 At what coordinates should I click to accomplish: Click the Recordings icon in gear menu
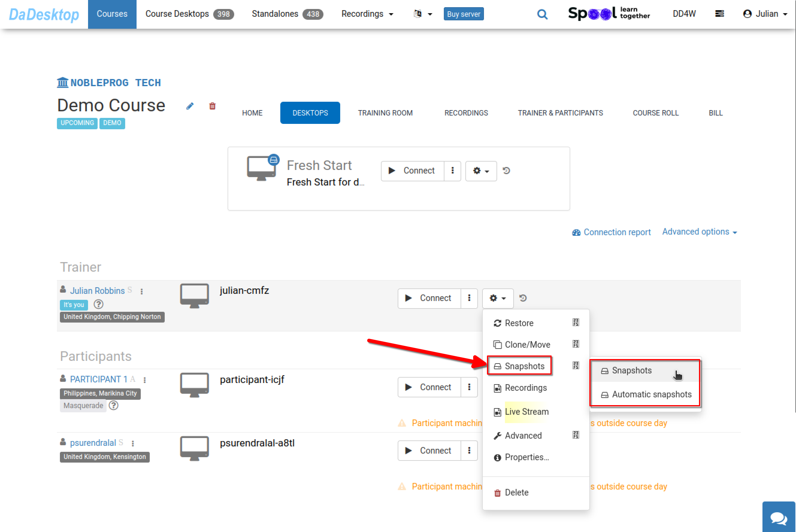(526, 388)
